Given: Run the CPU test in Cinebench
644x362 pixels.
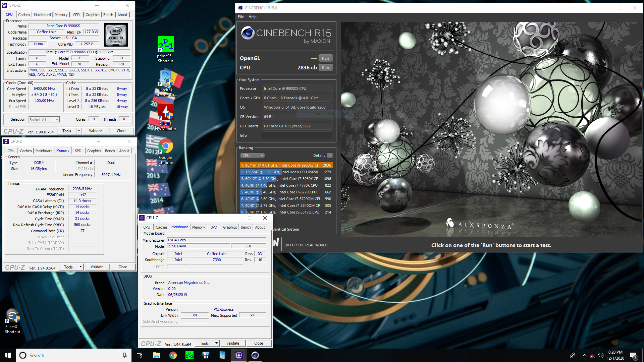Looking at the screenshot, I should pyautogui.click(x=325, y=68).
